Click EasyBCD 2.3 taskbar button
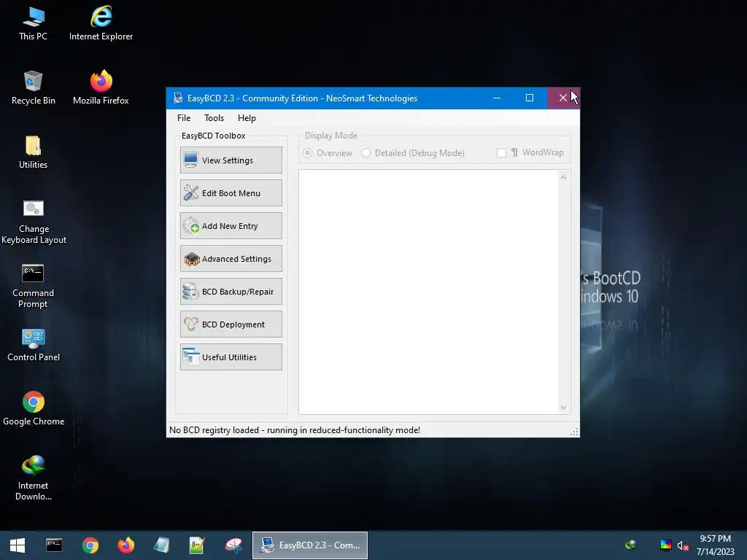Viewport: 747px width, 560px height. pyautogui.click(x=310, y=545)
